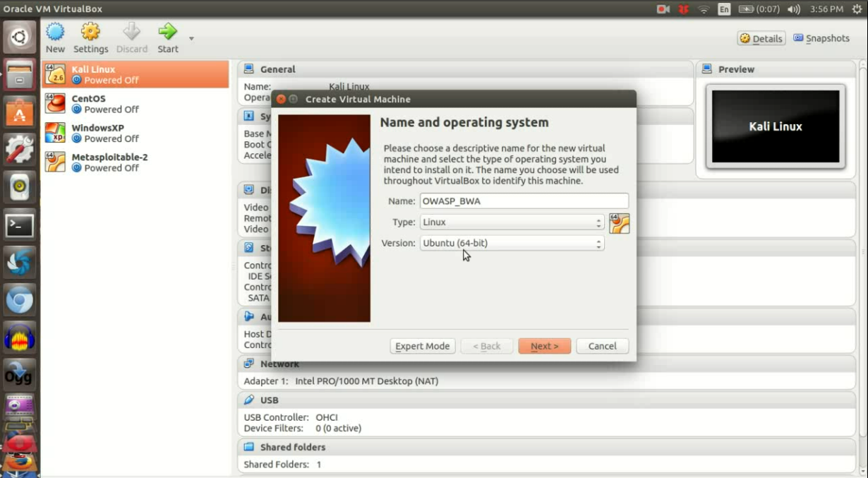
Task: Select the CentOS virtual machine
Action: pyautogui.click(x=135, y=104)
